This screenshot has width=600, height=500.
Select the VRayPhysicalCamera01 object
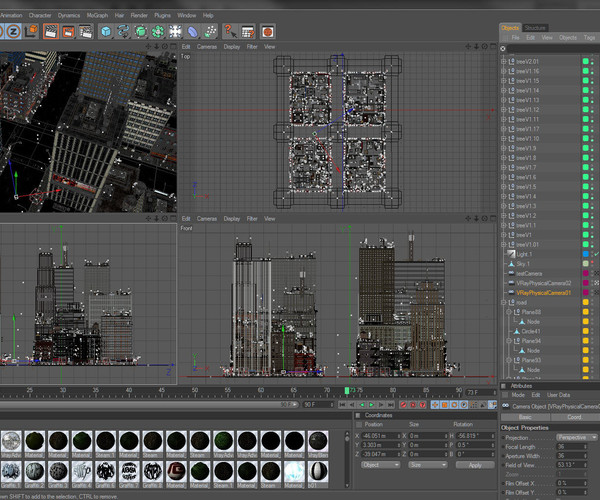pyautogui.click(x=543, y=293)
